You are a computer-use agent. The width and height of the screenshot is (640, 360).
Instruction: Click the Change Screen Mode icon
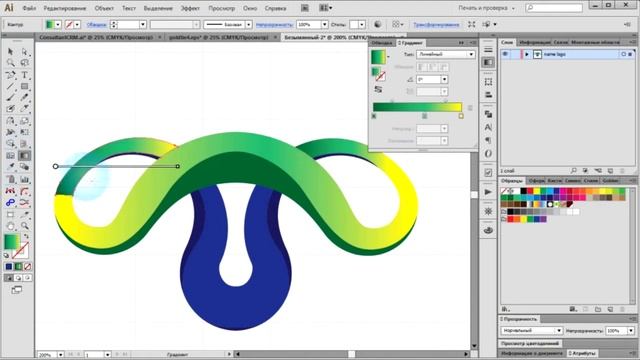tap(17, 290)
